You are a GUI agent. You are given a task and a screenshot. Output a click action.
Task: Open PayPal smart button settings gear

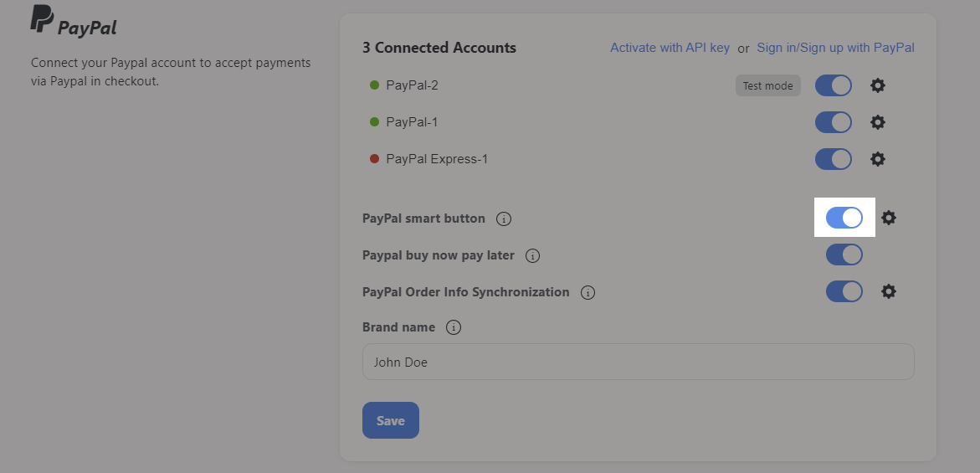(x=888, y=218)
